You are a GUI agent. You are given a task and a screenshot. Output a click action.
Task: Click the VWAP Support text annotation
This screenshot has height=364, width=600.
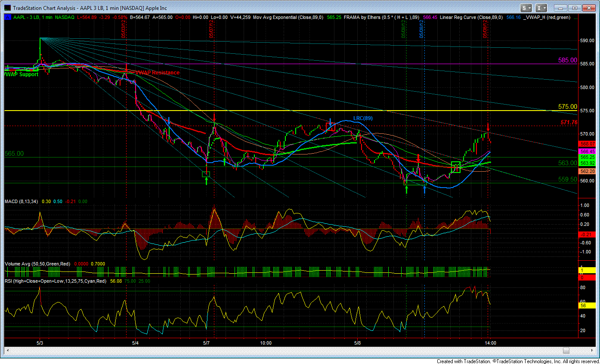tap(21, 74)
